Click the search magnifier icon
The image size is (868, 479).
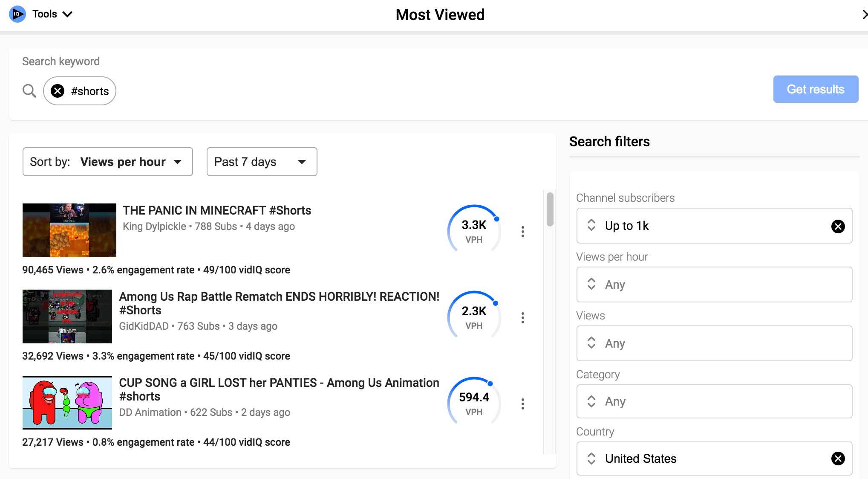29,90
